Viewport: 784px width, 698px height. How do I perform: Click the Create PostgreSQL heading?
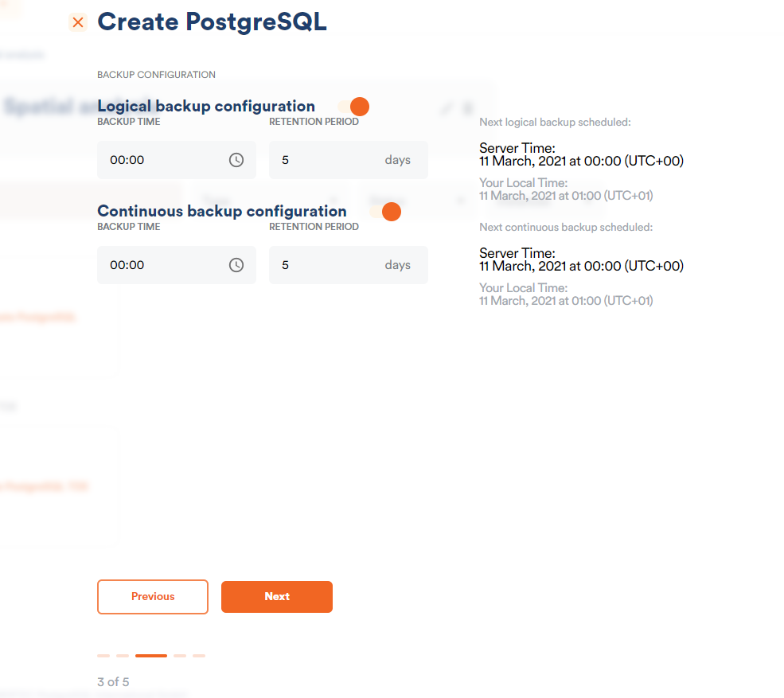(212, 22)
